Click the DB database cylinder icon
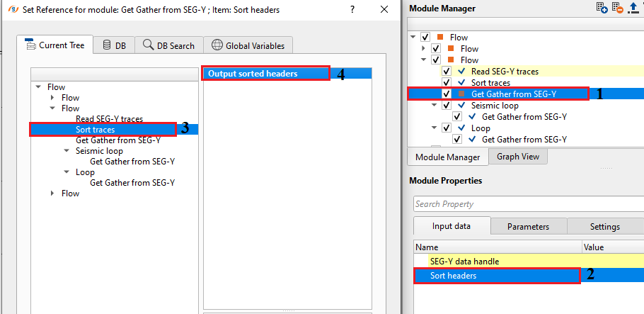 click(x=107, y=45)
